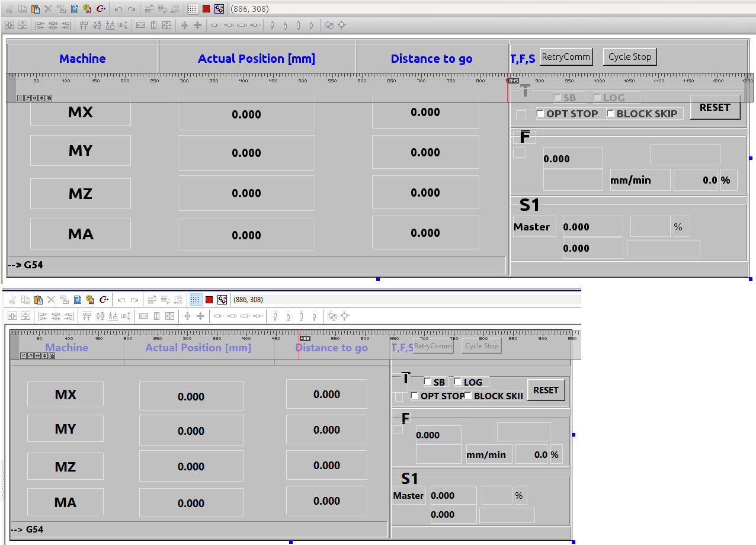Screen dimensions: 756x545
Task: Click Paste icon in the upper toolbar
Action: coord(36,9)
